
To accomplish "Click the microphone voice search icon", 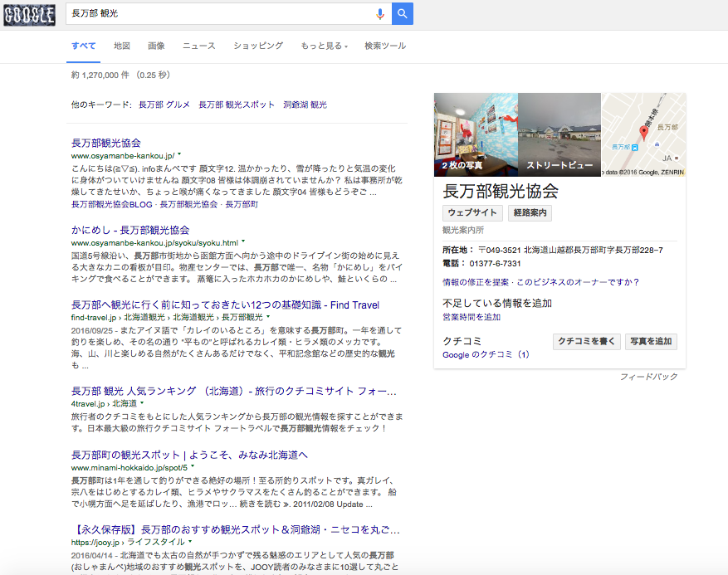I will [380, 14].
